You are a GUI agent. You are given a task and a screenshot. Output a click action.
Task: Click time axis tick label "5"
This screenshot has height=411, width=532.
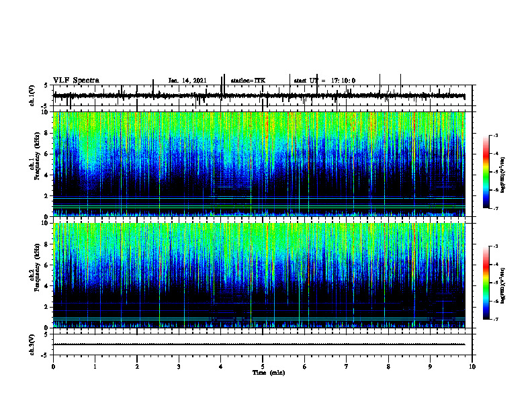[x=263, y=367]
